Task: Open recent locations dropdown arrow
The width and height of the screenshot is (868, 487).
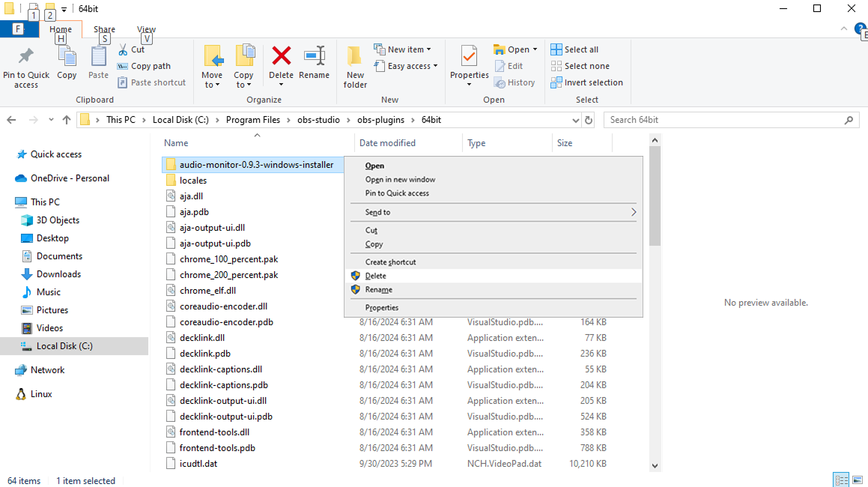Action: coord(51,120)
